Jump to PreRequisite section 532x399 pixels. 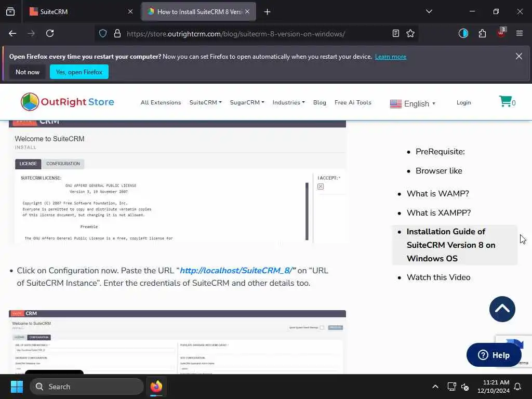click(x=440, y=152)
